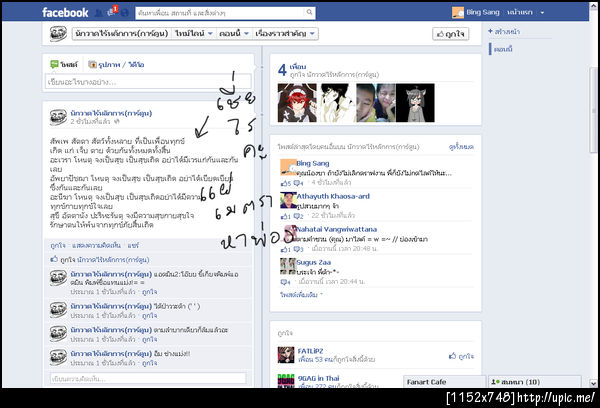Click avatar of the last comment

[x=58, y=357]
